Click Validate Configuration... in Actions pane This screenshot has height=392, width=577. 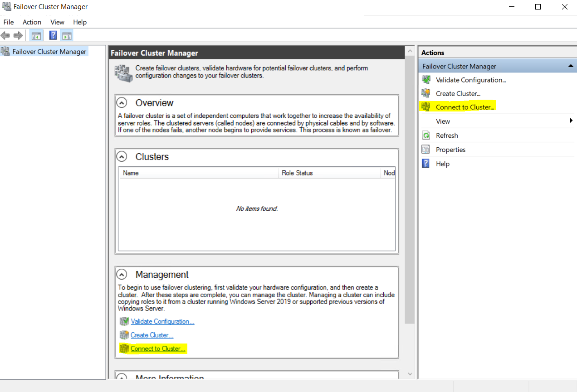(471, 80)
